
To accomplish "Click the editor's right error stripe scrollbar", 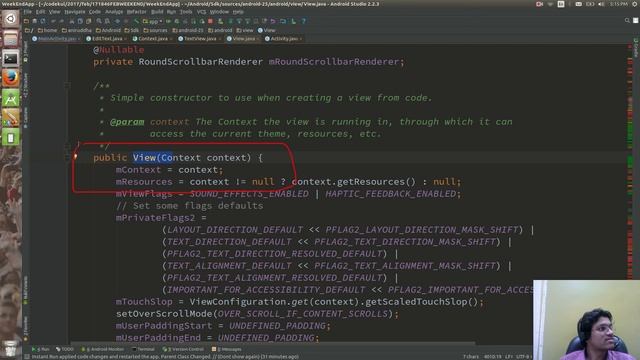I will click(630, 163).
